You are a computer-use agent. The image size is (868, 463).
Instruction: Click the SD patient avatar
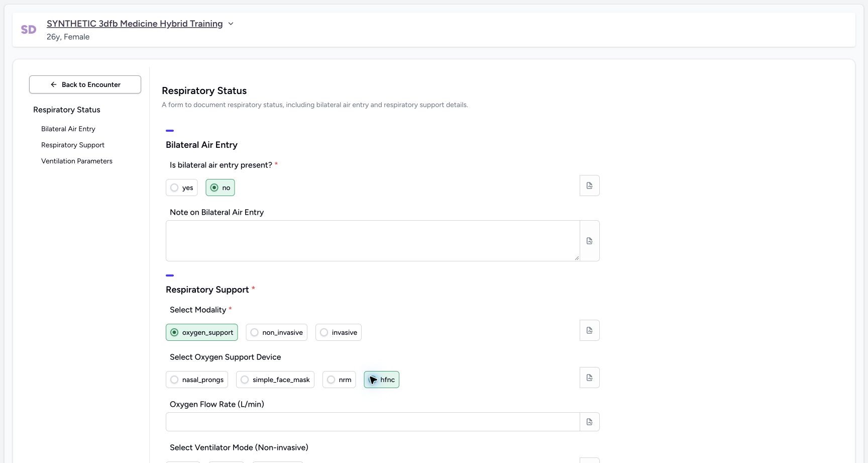point(29,30)
